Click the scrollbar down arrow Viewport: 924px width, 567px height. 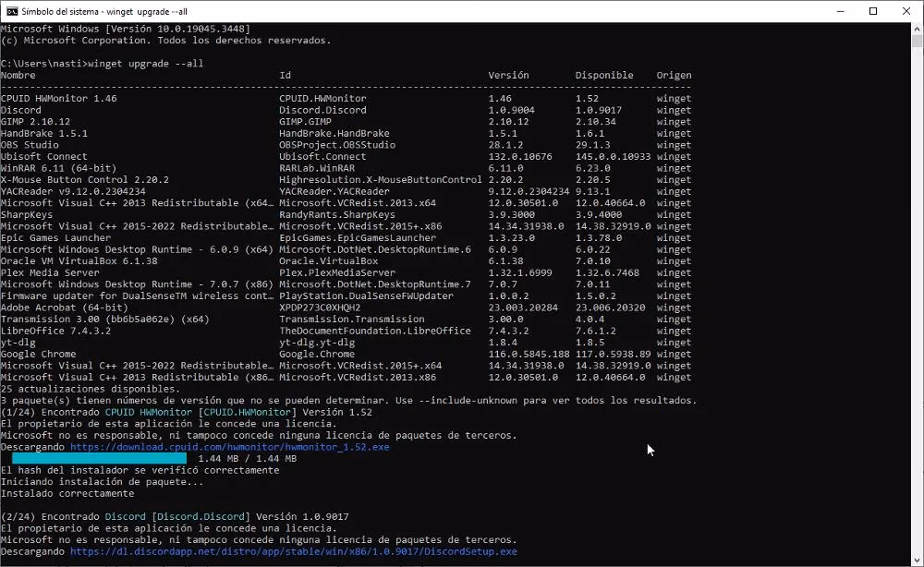[x=916, y=560]
